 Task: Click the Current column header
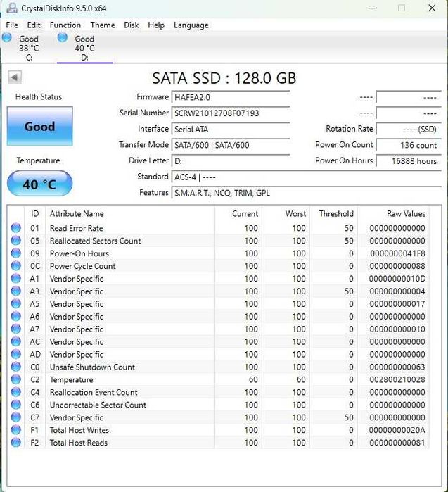[x=238, y=214]
